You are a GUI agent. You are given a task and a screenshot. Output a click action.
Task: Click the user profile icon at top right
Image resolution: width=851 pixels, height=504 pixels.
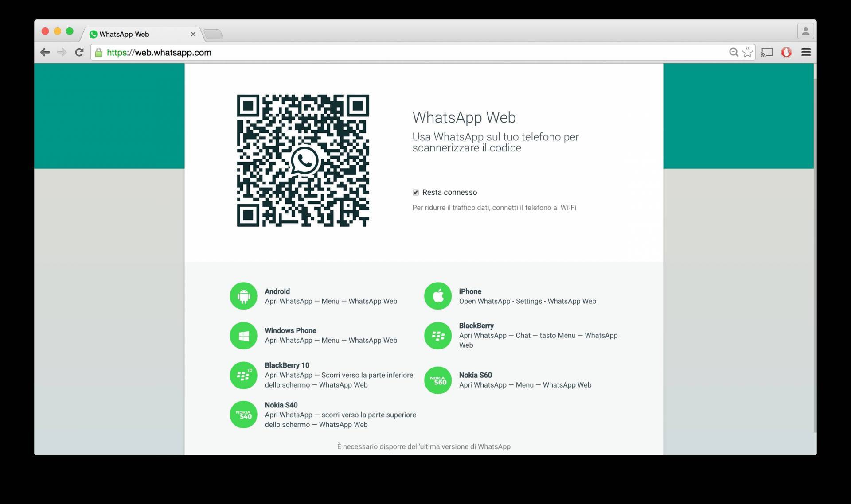(805, 31)
